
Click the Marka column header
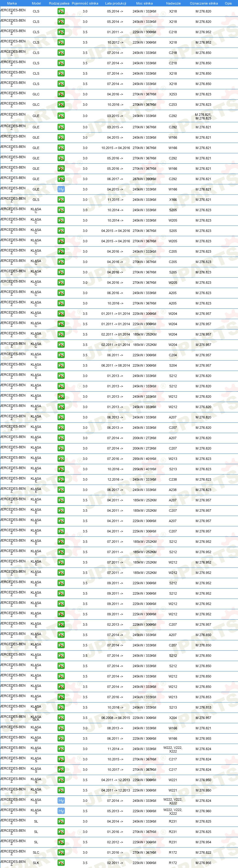pyautogui.click(x=12, y=3)
